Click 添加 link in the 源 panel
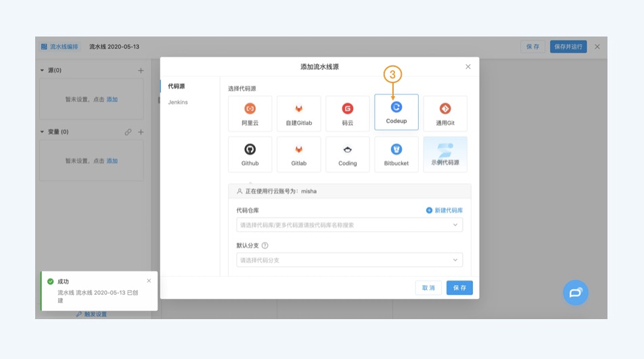 (x=112, y=99)
